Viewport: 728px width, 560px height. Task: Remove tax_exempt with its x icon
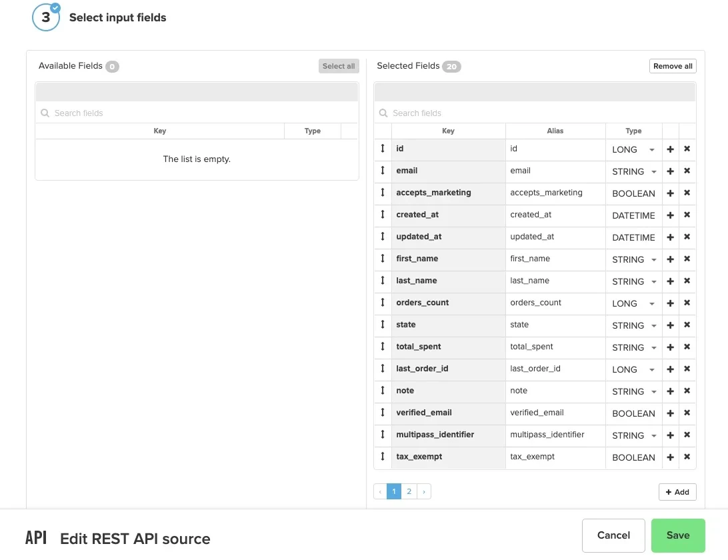[x=687, y=457]
